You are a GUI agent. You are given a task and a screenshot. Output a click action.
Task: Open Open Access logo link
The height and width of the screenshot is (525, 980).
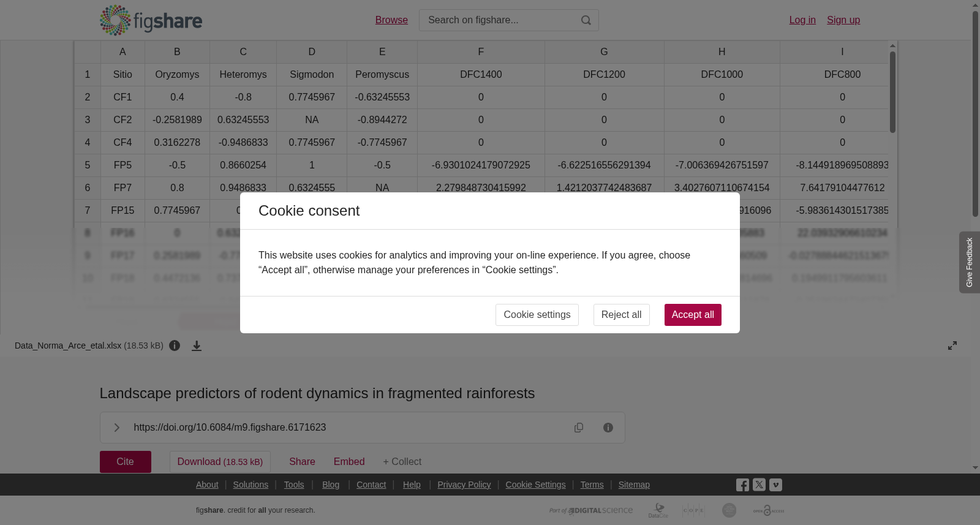[769, 510]
